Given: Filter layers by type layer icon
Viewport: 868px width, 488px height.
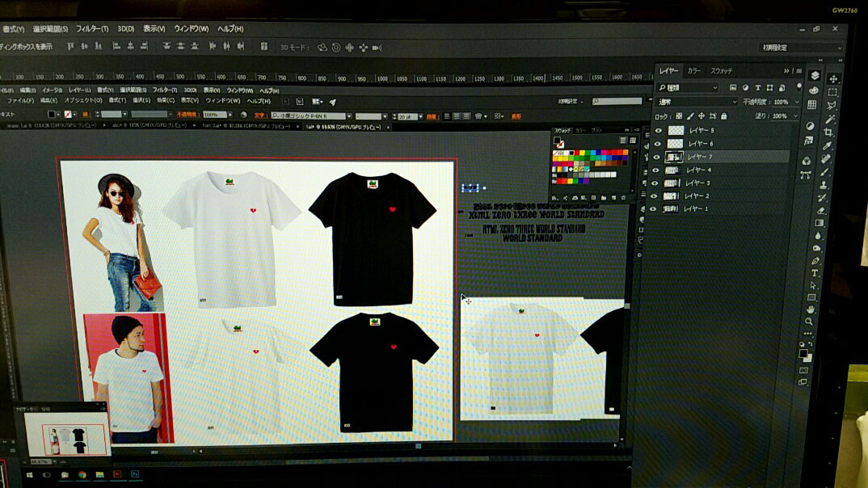Looking at the screenshot, I should 758,87.
